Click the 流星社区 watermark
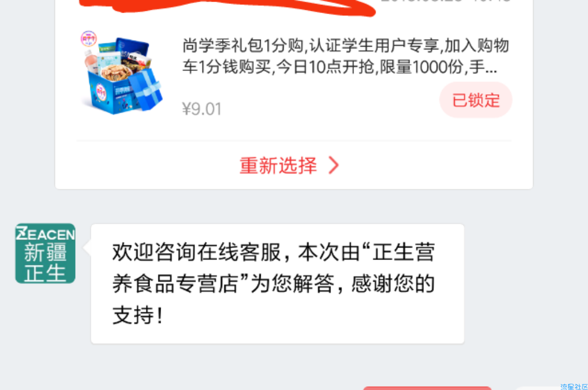This screenshot has height=390, width=588. click(x=574, y=387)
